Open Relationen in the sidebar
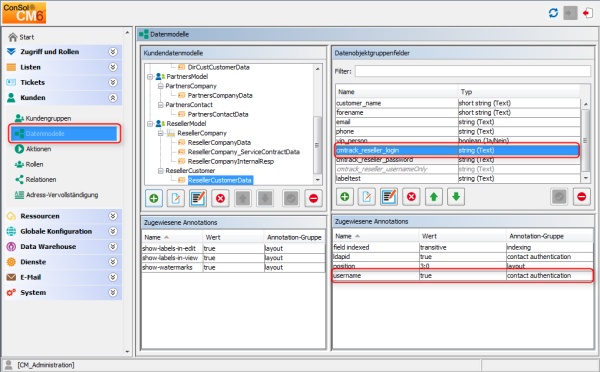This screenshot has width=600, height=372. tap(36, 179)
